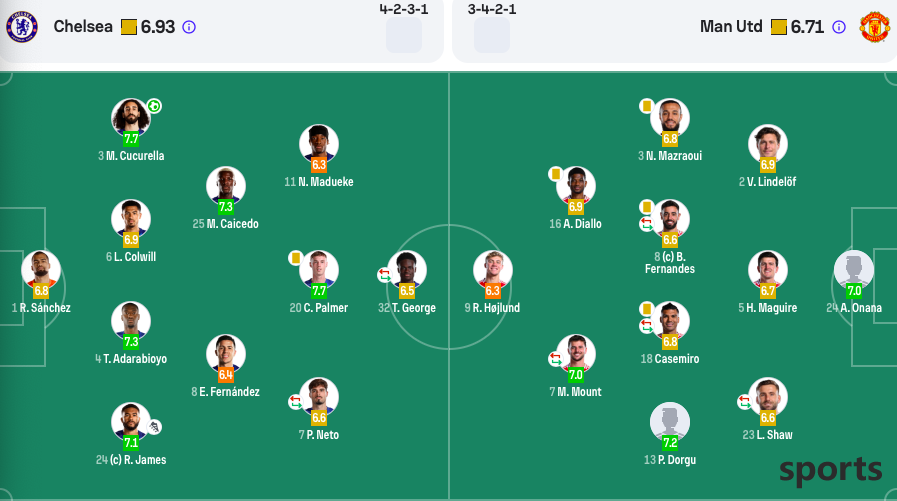Click the Manchester United club crest
897x501 pixels.
pyautogui.click(x=875, y=27)
